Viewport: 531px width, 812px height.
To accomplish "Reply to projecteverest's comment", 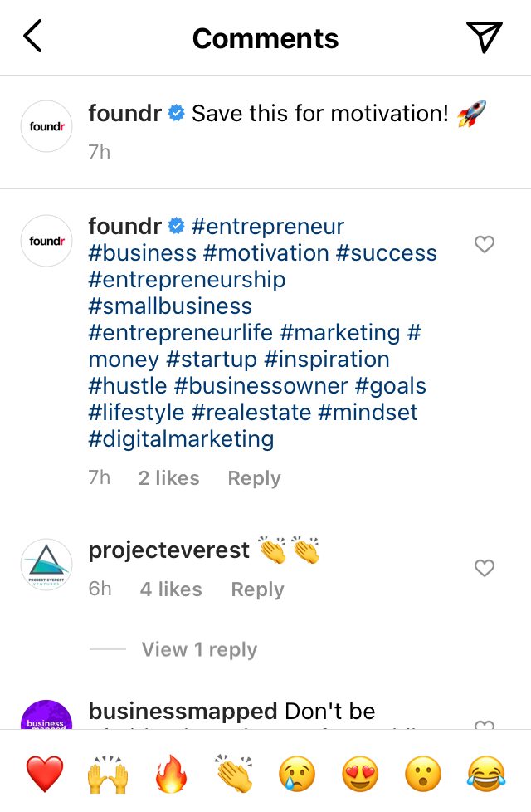I will click(257, 589).
